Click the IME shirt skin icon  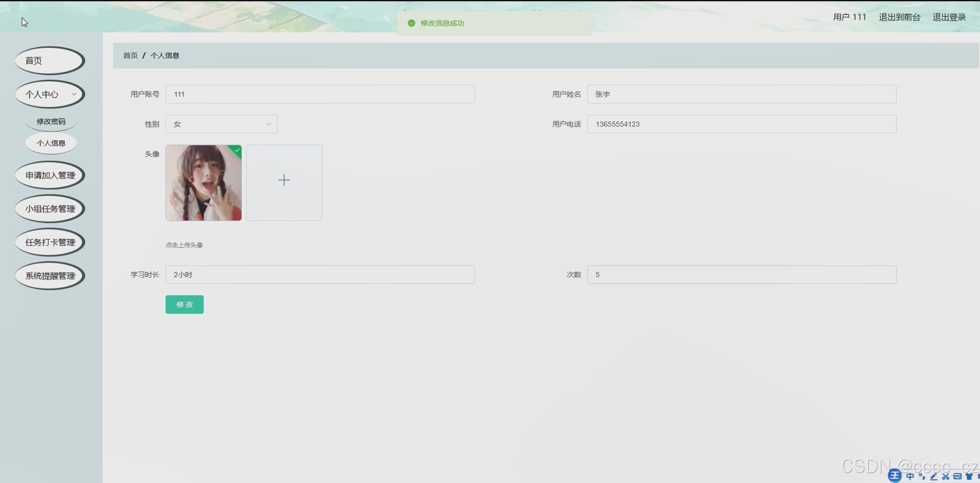click(969, 476)
